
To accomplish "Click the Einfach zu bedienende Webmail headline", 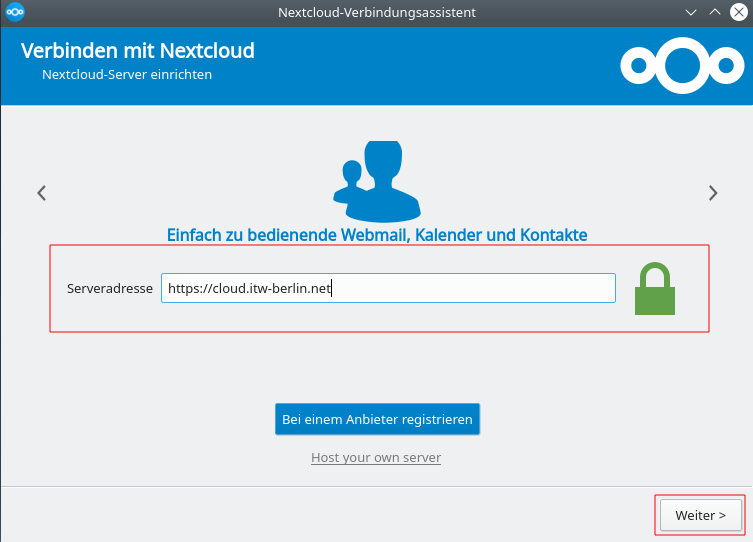I will click(x=377, y=235).
